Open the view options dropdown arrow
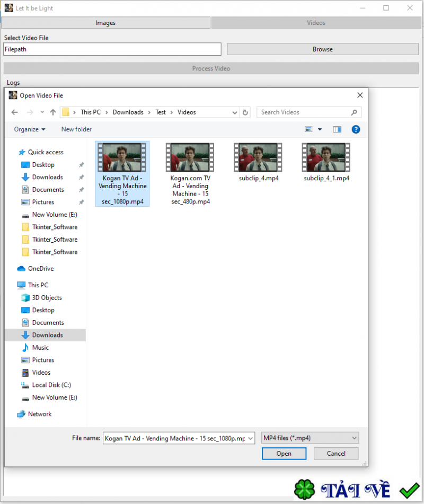This screenshot has height=504, width=424. pyautogui.click(x=320, y=129)
